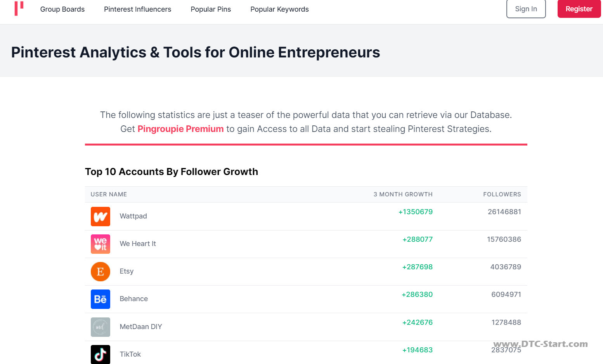Open the Wattpad account name link

click(x=133, y=216)
